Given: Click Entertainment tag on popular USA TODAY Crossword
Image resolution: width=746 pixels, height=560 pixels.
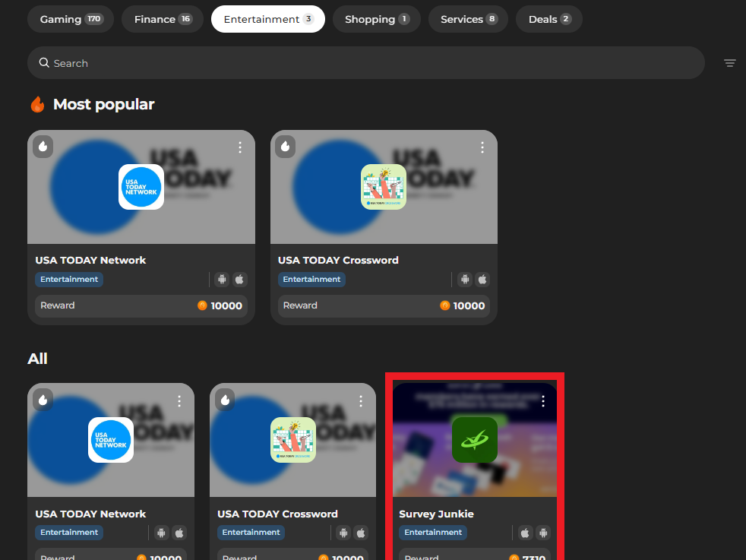Looking at the screenshot, I should point(311,280).
